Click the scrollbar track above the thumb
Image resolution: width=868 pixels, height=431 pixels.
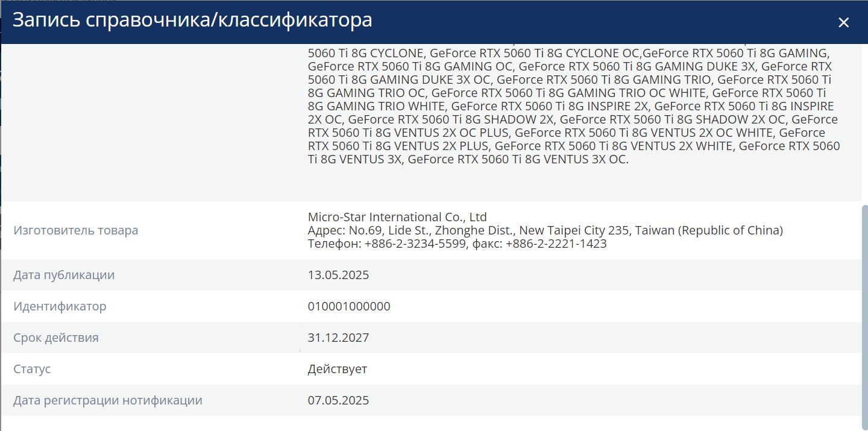864,121
